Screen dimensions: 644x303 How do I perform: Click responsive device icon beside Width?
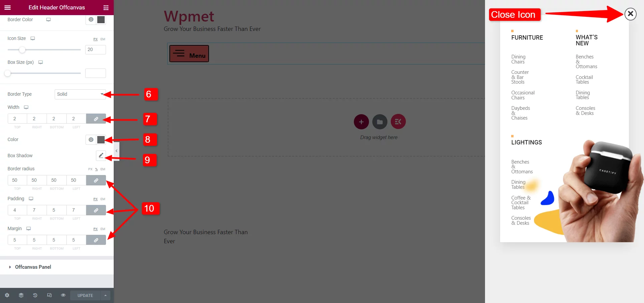click(x=26, y=107)
